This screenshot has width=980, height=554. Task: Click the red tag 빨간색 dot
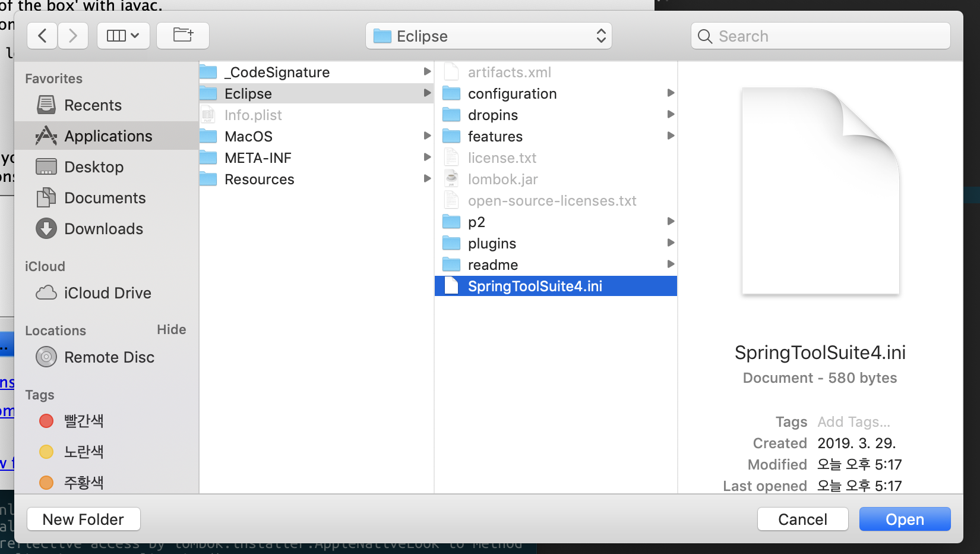(46, 421)
